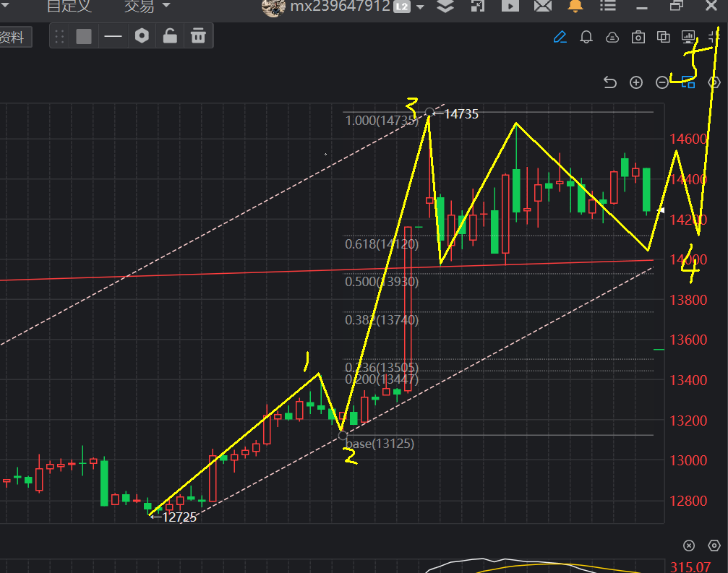Click the 0.500(13930) Fibonacci label
The height and width of the screenshot is (573, 728).
coord(382,282)
